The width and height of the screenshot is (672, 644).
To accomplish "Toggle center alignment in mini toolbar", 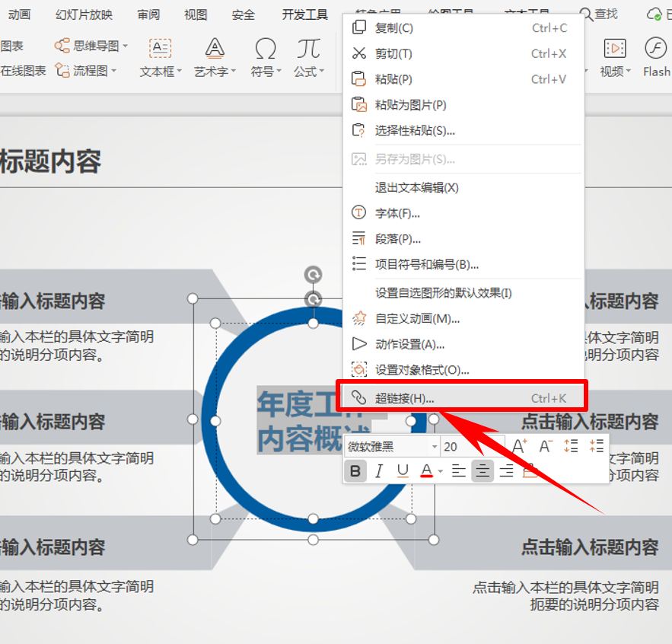I will click(x=483, y=470).
